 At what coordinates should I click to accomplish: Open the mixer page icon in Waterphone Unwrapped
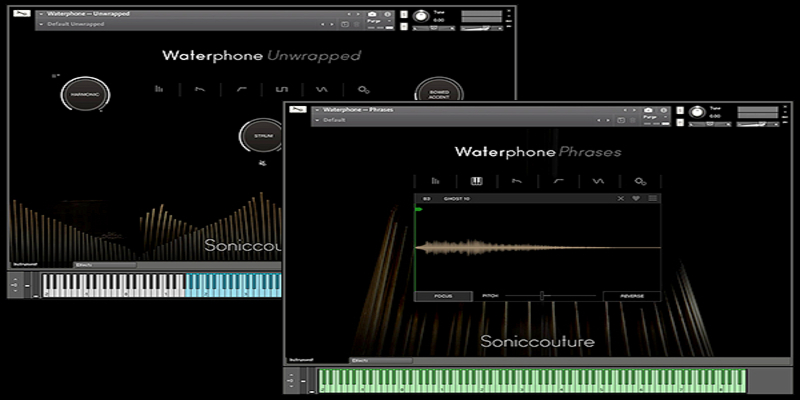[159, 89]
